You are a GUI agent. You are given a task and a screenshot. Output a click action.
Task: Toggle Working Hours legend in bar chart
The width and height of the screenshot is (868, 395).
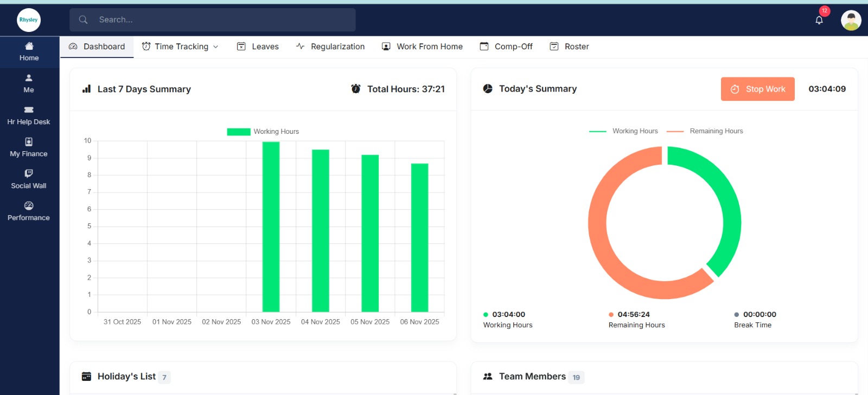(263, 132)
